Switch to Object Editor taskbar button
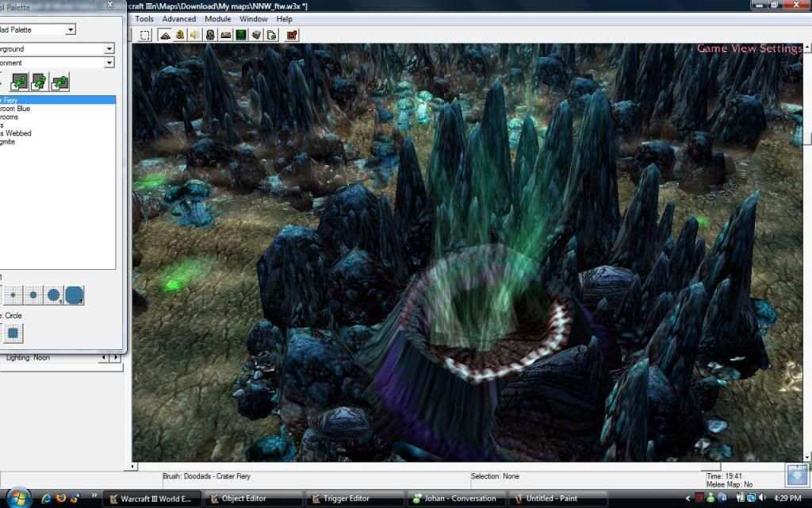 click(x=254, y=498)
